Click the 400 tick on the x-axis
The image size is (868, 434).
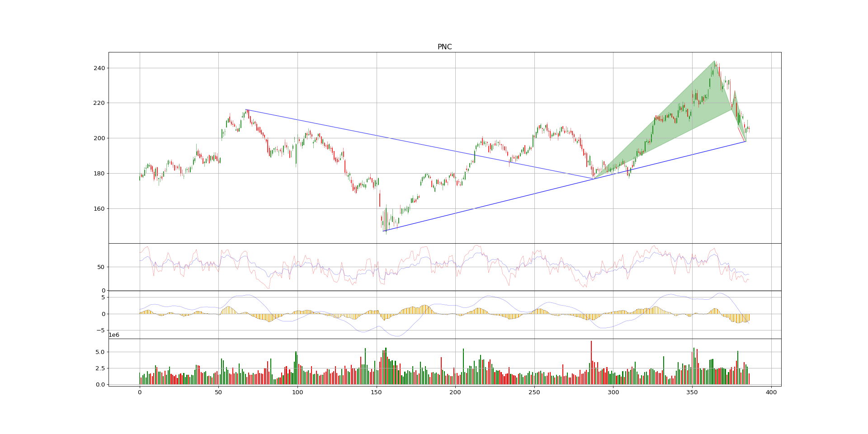[771, 393]
